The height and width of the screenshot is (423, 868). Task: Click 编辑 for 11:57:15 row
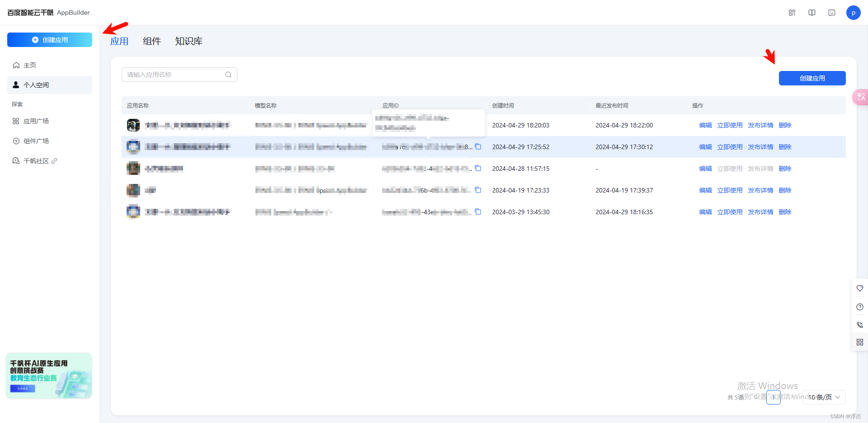click(x=705, y=169)
